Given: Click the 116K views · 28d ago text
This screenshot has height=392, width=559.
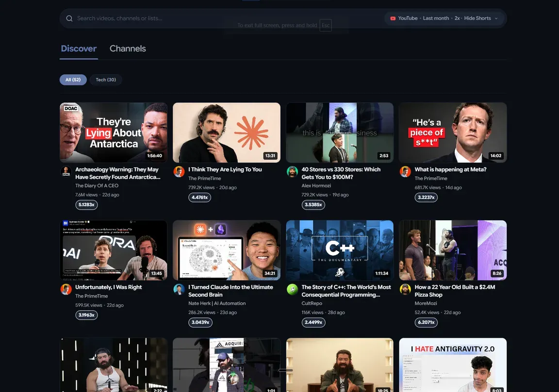Looking at the screenshot, I should (x=323, y=312).
